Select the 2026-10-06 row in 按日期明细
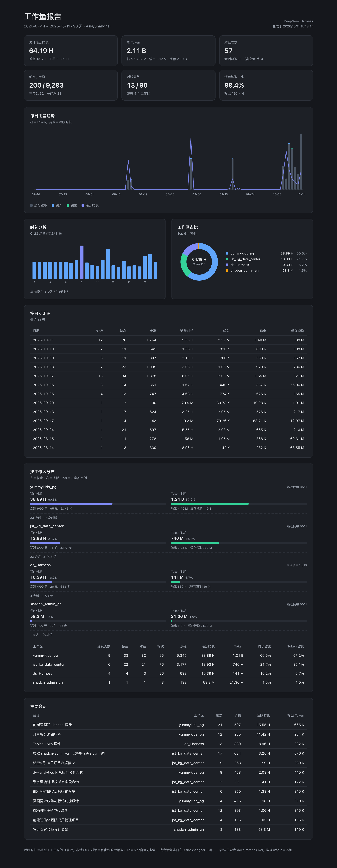Image resolution: width=337 pixels, height=868 pixels. tap(168, 385)
